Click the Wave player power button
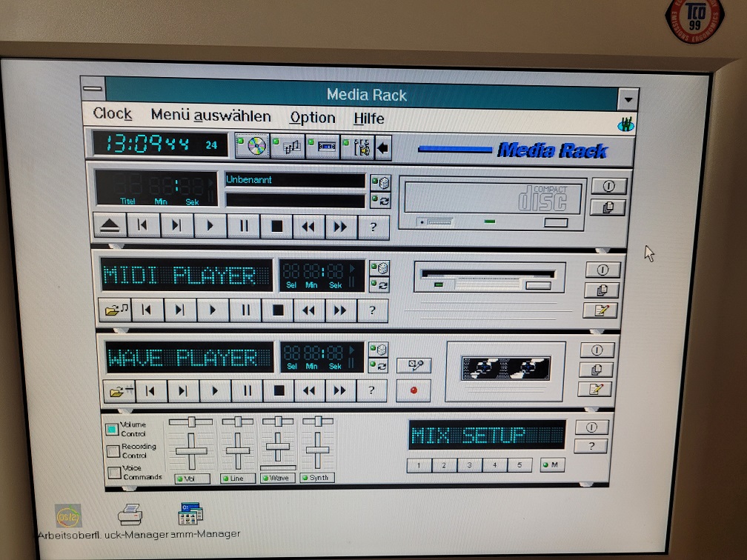Screen dimensions: 747x560 pyautogui.click(x=597, y=350)
